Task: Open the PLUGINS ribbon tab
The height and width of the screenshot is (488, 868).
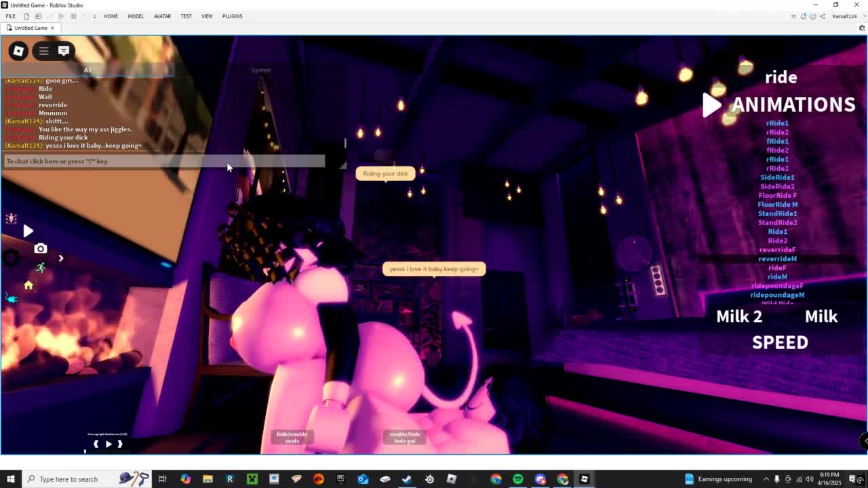Action: pos(232,16)
